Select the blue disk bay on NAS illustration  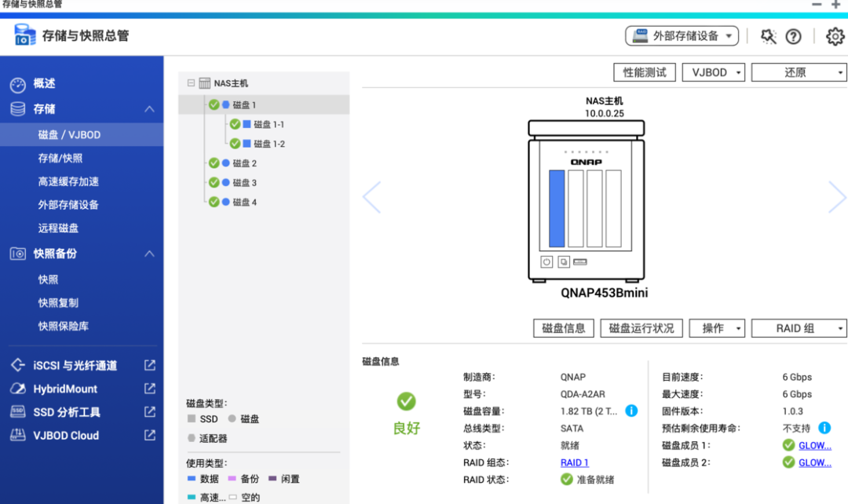pos(557,208)
